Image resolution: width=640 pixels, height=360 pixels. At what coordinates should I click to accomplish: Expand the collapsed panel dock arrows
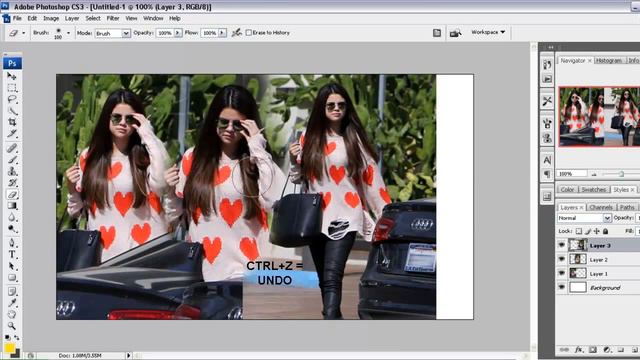[x=551, y=47]
